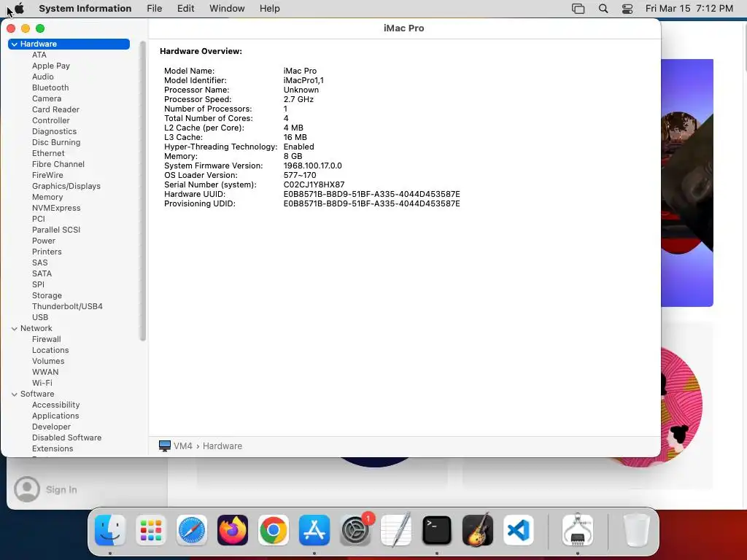
Task: Select Apple Pay in the sidebar
Action: click(51, 66)
